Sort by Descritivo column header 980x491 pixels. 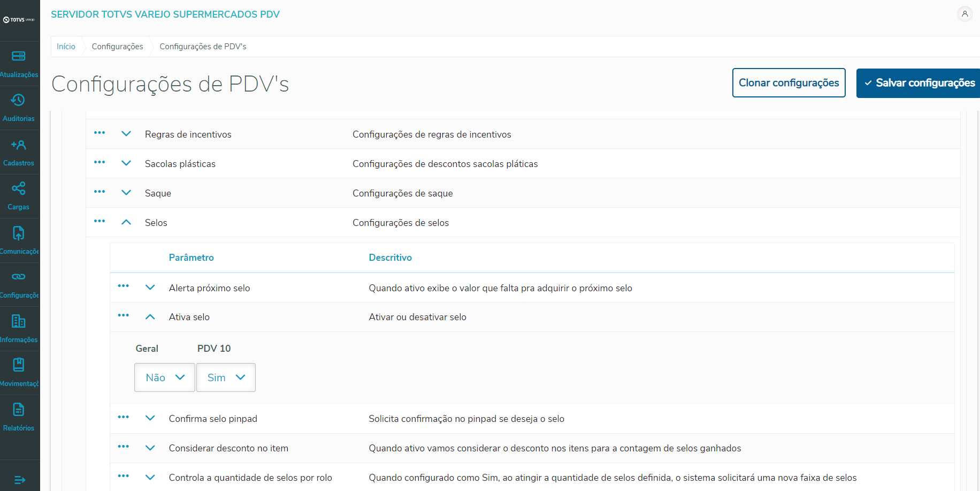point(391,258)
